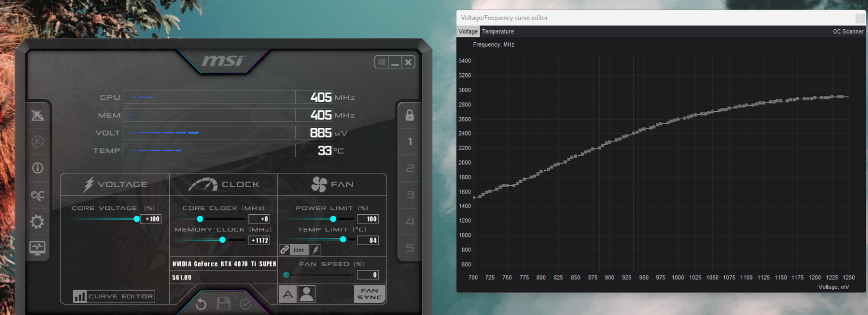Open the CURVE EDITOR button
Viewport: 868px width, 315px height.
click(x=114, y=297)
